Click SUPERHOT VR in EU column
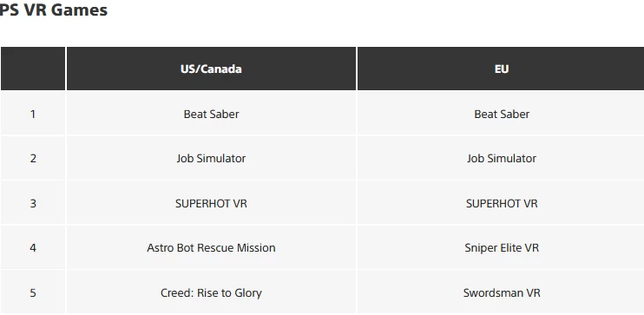 pyautogui.click(x=501, y=203)
